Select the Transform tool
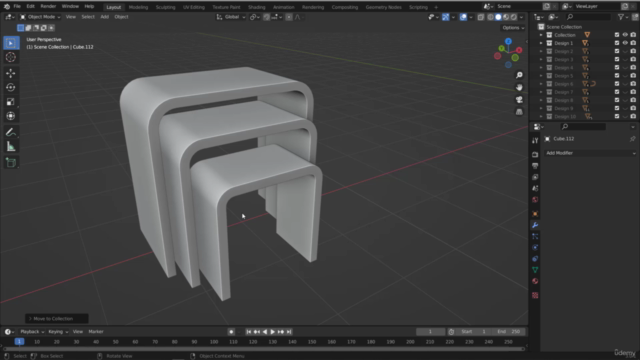 coord(11,116)
